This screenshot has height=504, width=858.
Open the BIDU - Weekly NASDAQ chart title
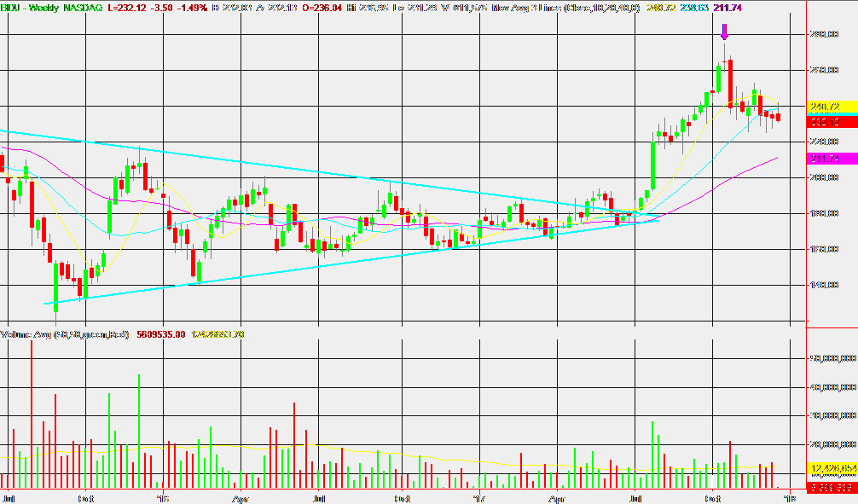coord(53,6)
